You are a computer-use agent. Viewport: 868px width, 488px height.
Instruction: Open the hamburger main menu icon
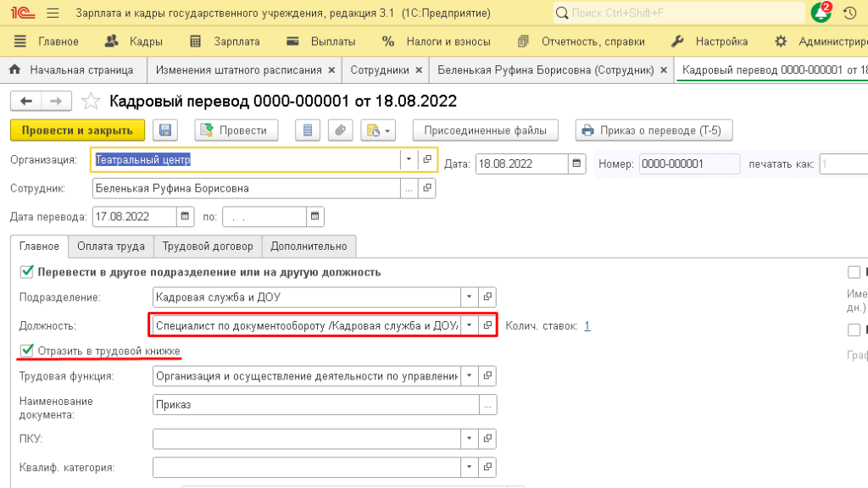(x=52, y=14)
